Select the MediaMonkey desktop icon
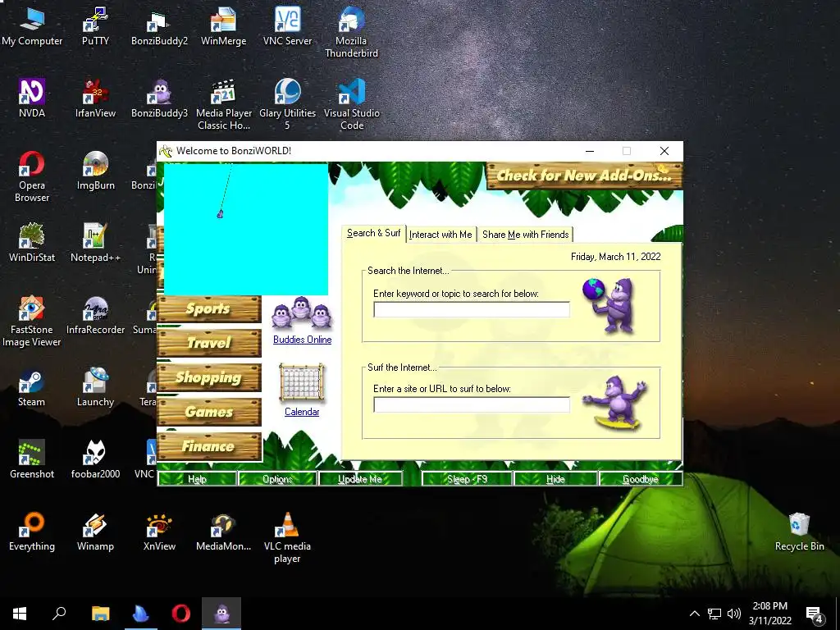The height and width of the screenshot is (630, 840). [223, 532]
